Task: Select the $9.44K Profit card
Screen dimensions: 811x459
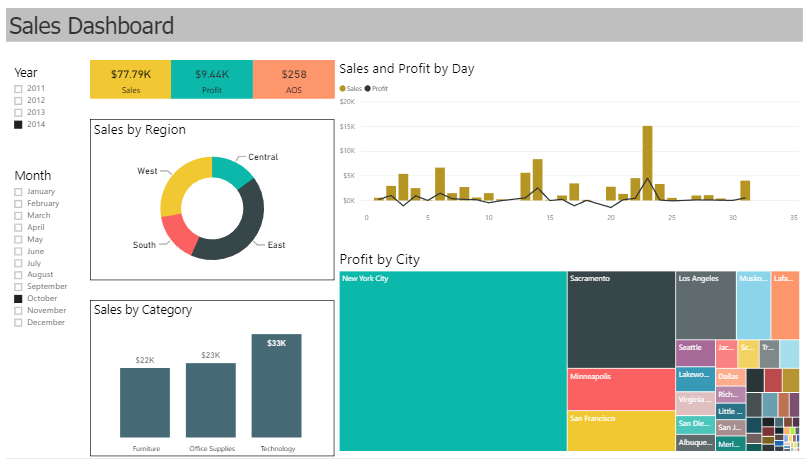Action: [212, 79]
